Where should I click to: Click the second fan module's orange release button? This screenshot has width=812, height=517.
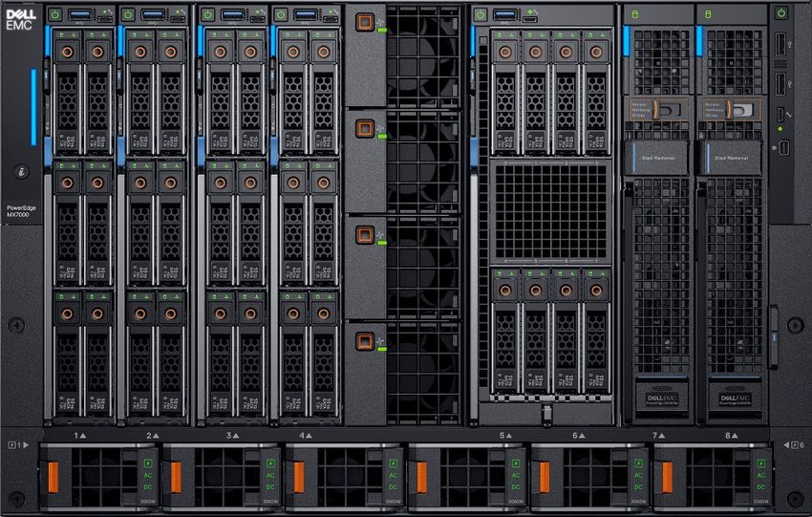pyautogui.click(x=365, y=128)
